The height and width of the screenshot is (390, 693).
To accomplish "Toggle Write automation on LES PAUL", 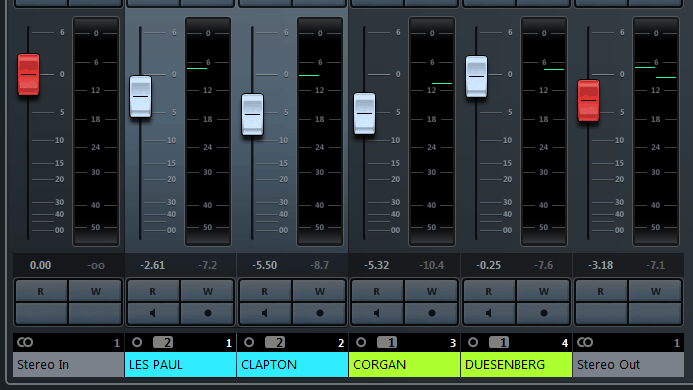I will click(x=208, y=291).
